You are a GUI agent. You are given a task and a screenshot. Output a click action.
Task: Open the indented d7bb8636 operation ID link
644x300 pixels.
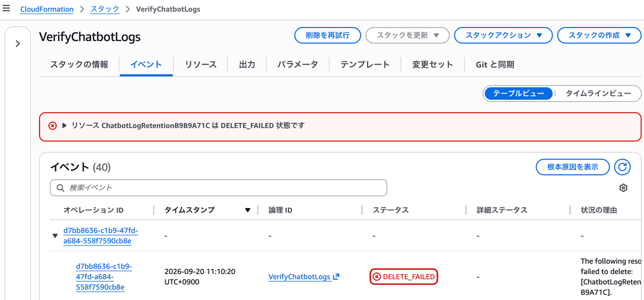(x=104, y=277)
